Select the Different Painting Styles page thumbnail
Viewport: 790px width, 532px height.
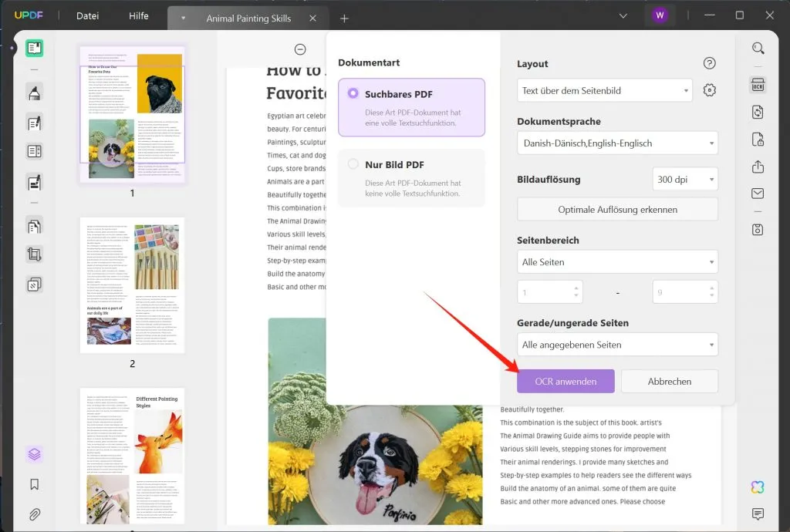pos(133,456)
